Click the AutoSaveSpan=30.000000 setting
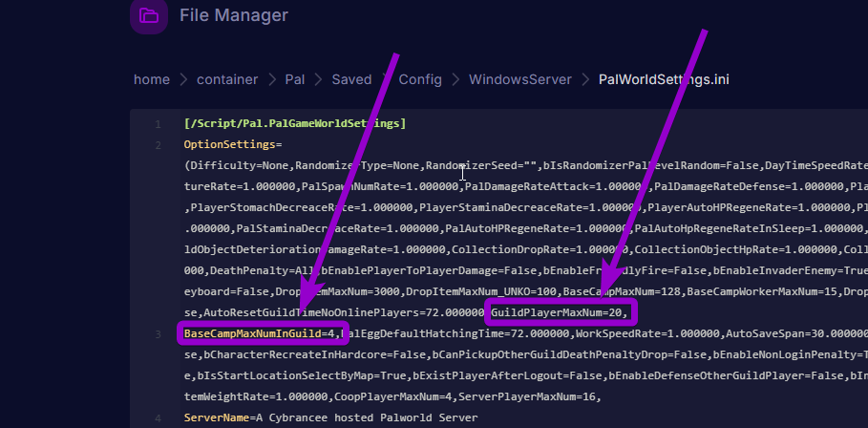The width and height of the screenshot is (868, 428). click(797, 333)
